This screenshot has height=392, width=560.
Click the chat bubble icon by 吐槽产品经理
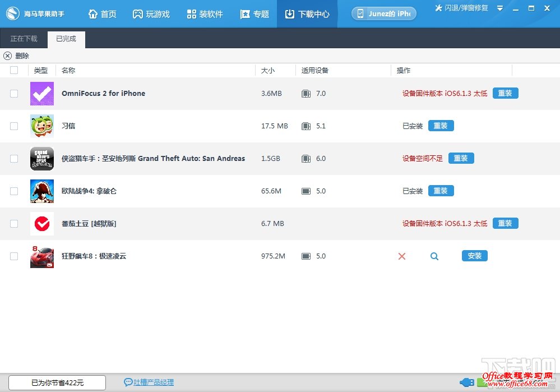pos(128,382)
